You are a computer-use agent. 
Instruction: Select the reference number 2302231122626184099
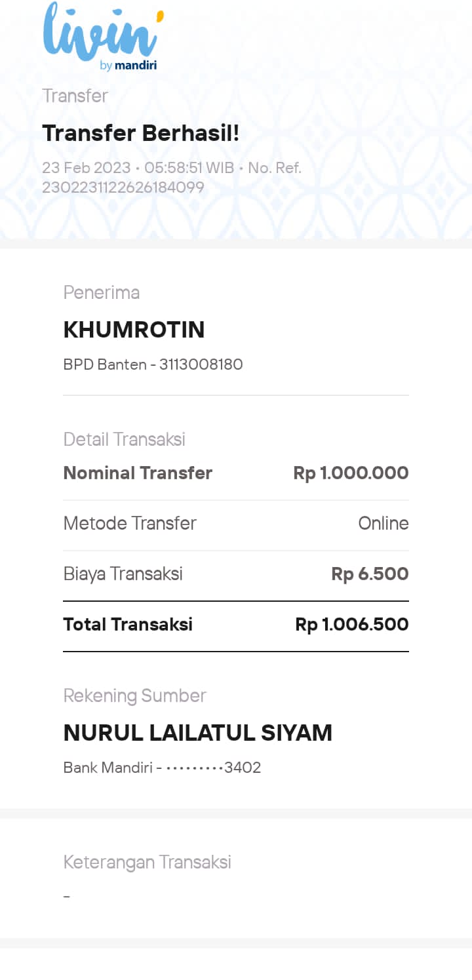click(123, 187)
